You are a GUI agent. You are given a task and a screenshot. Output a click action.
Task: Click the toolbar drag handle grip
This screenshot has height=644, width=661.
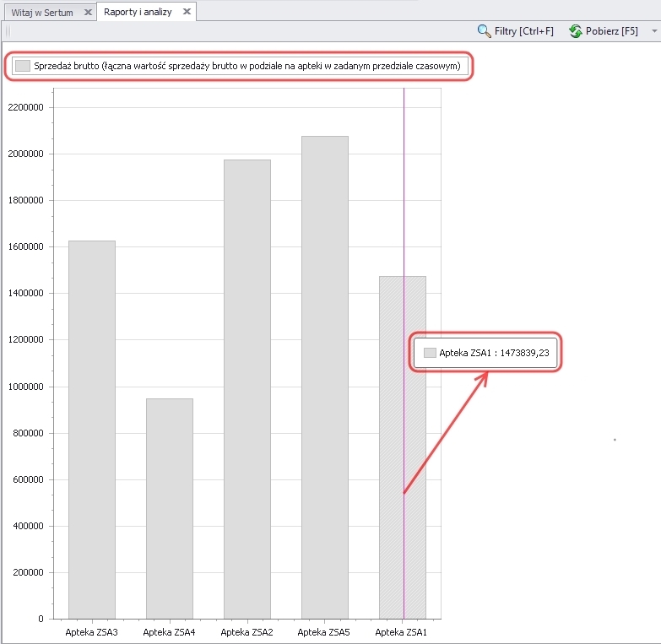(x=7, y=31)
